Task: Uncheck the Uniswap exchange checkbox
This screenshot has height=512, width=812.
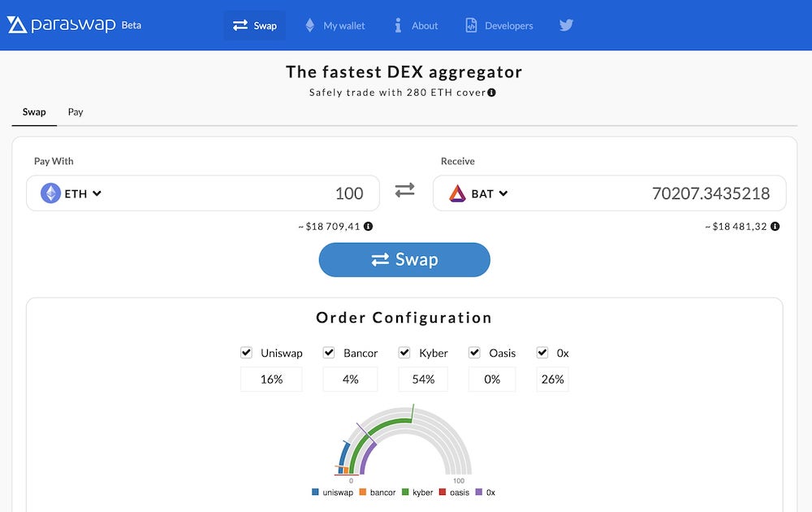Action: coord(246,353)
